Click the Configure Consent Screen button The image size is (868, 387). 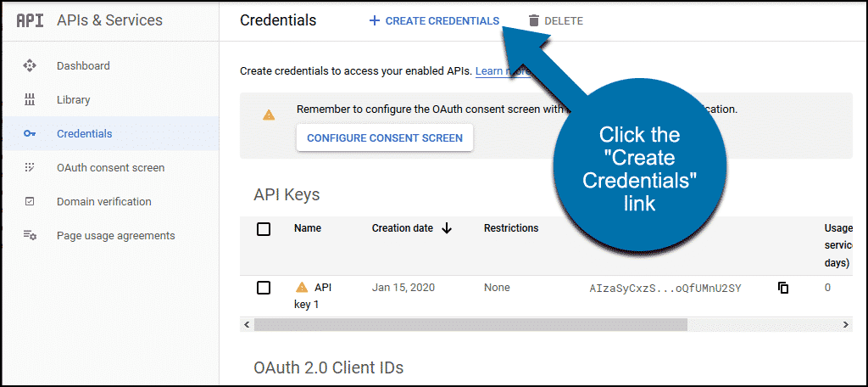(385, 138)
